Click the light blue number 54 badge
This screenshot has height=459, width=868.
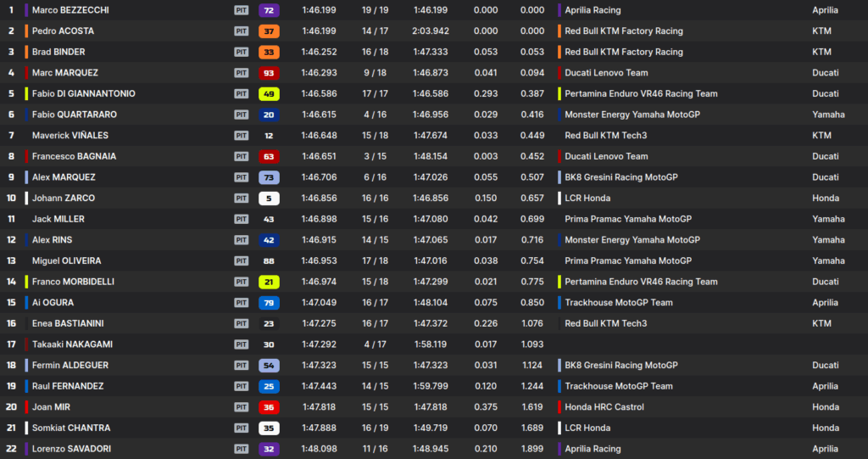click(269, 366)
